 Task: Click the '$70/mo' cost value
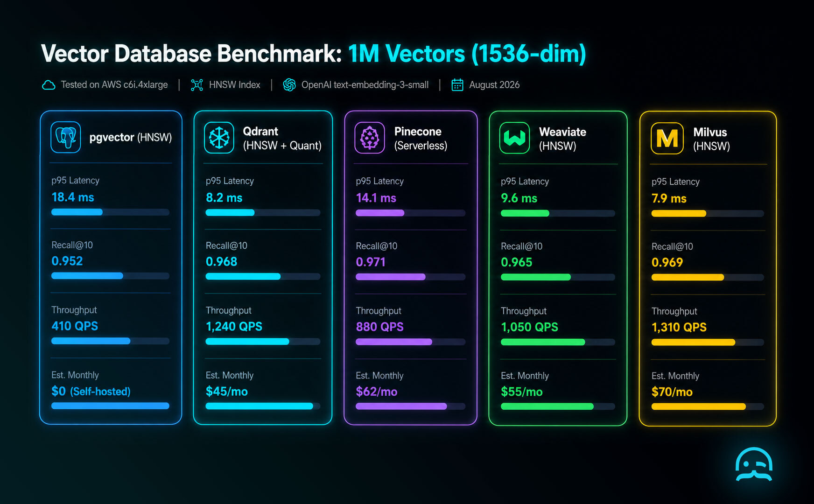(672, 392)
